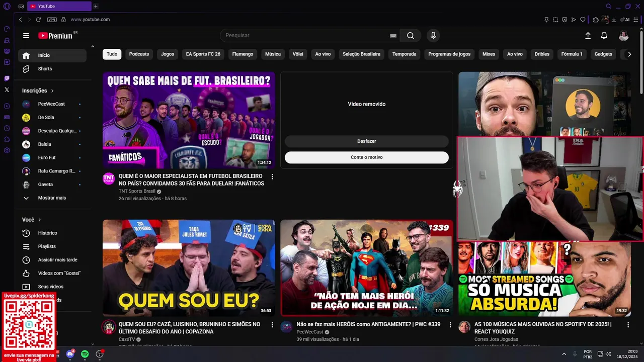Open the on-screen keyboard icon in search box
Viewport: 644px width, 362px height.
pos(393,36)
